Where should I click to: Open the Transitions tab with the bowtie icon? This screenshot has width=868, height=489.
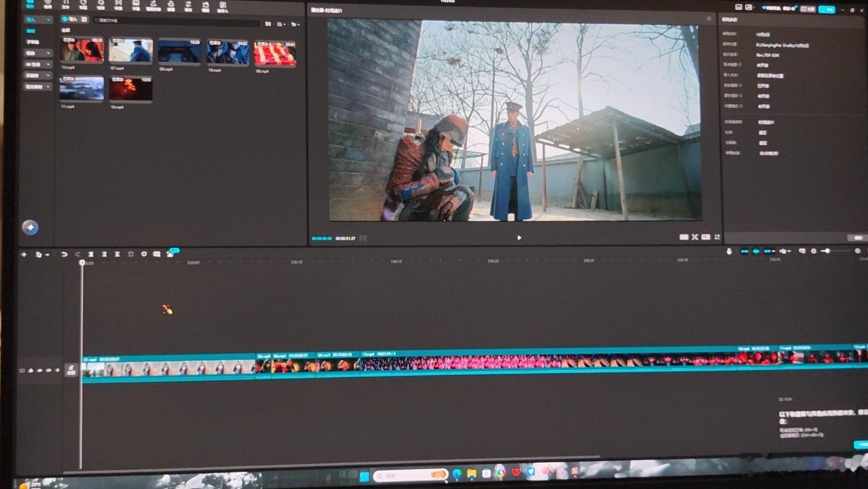[118, 5]
